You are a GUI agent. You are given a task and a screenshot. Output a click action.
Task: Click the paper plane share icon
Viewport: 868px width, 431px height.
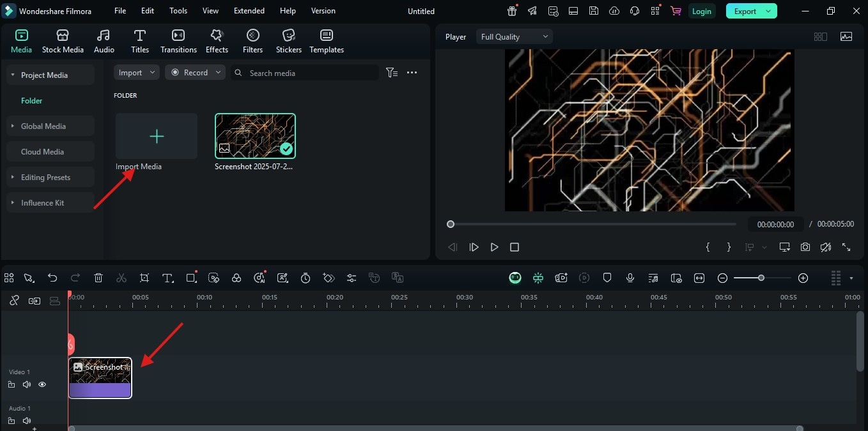point(533,11)
